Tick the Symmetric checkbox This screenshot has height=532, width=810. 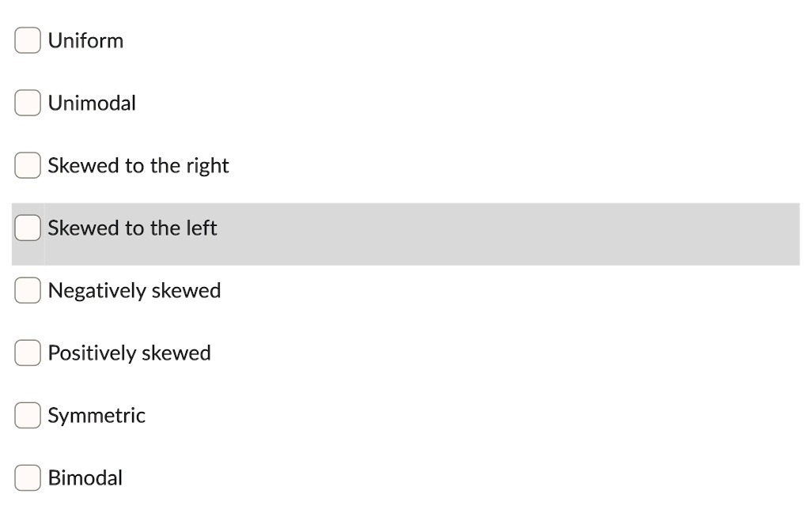[27, 415]
